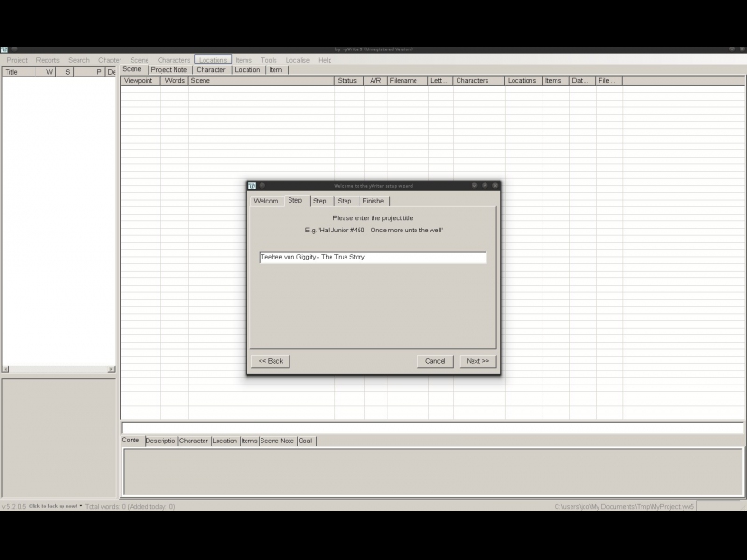This screenshot has width=747, height=560.
Task: Click the Words column header
Action: point(174,81)
